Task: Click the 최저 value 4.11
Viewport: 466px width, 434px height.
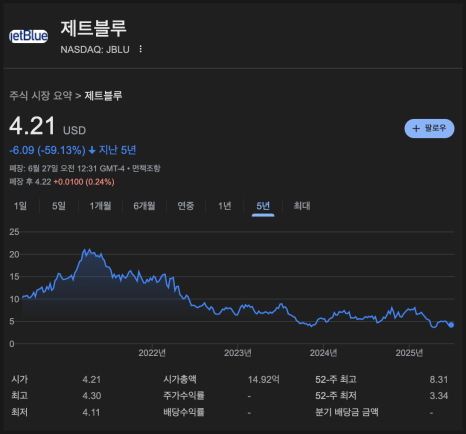Action: point(91,412)
